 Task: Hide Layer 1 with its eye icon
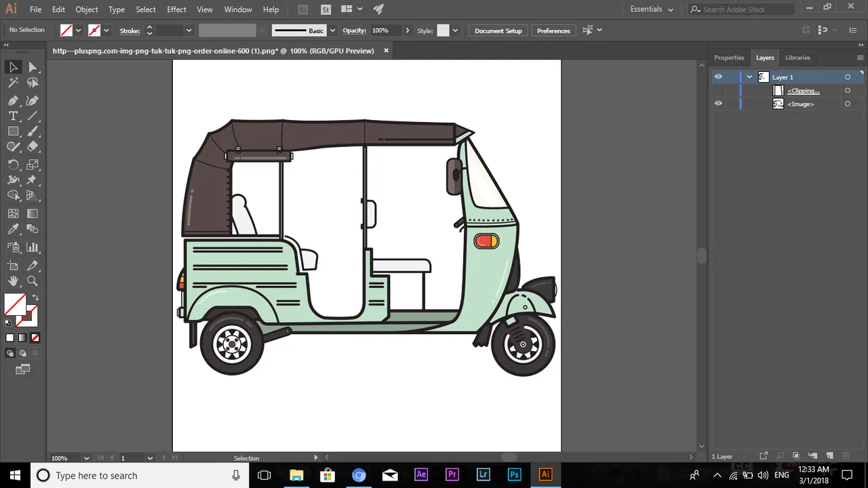(718, 77)
